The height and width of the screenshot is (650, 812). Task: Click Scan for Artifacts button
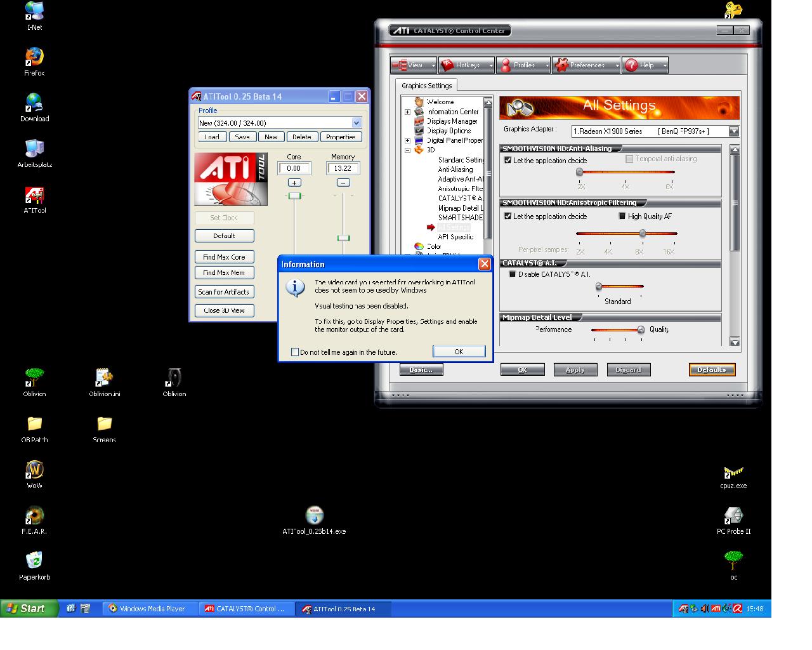coord(224,292)
